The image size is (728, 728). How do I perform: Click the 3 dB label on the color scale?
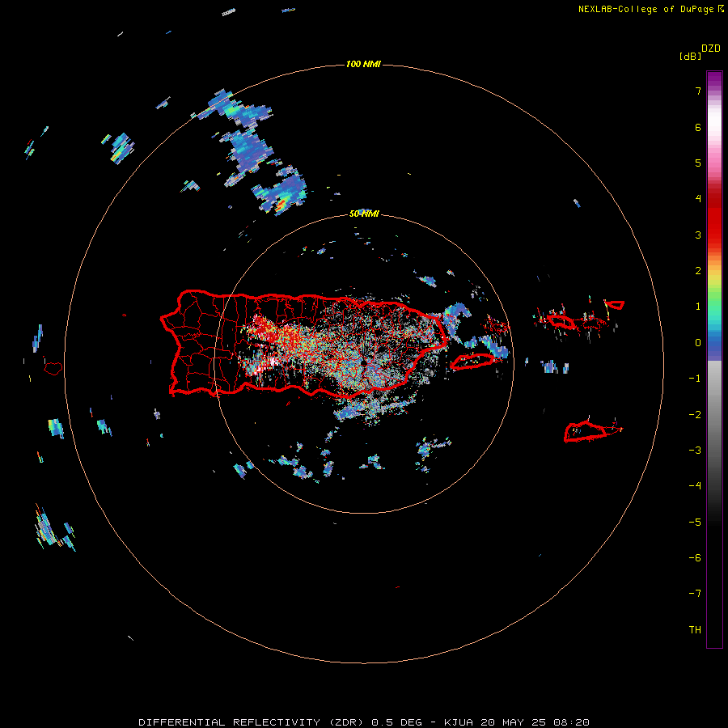click(x=698, y=235)
